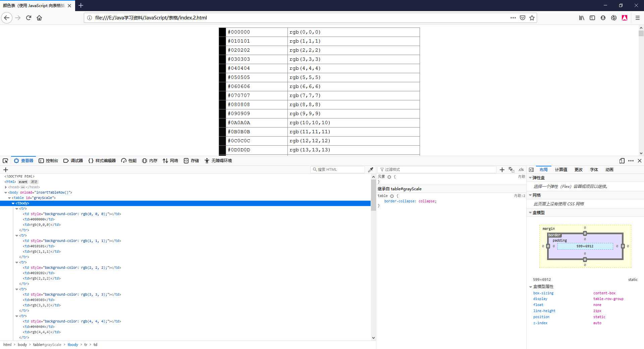Open the Firefox hamburger menu
Image resolution: width=644 pixels, height=349 pixels.
coord(638,18)
